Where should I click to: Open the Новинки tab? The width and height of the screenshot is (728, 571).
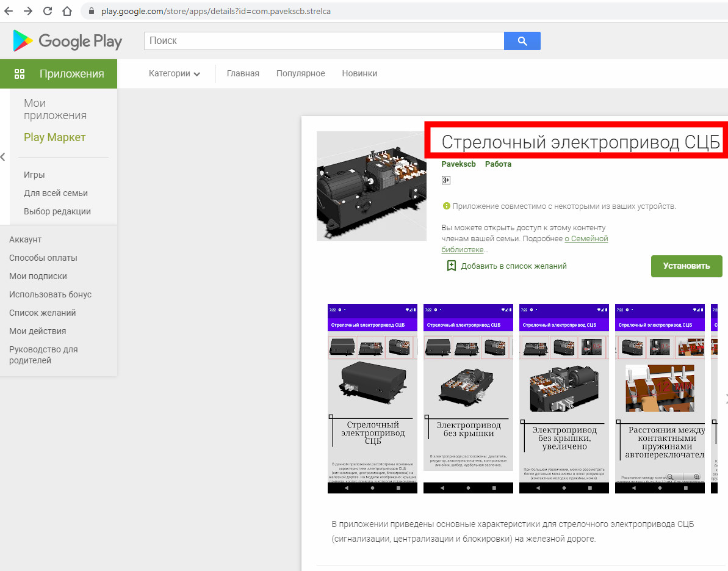point(359,74)
